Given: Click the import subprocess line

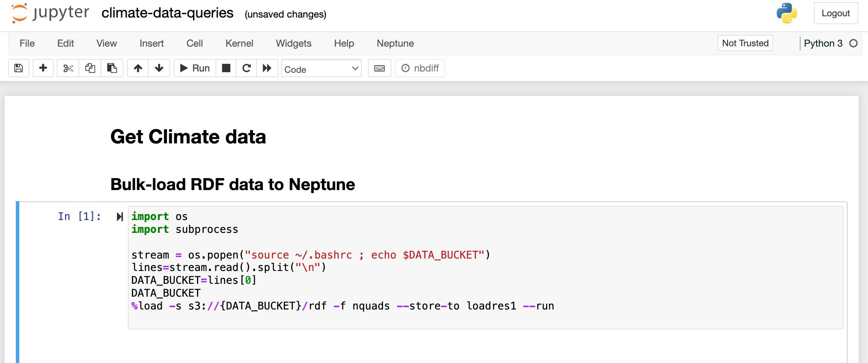Looking at the screenshot, I should point(185,229).
